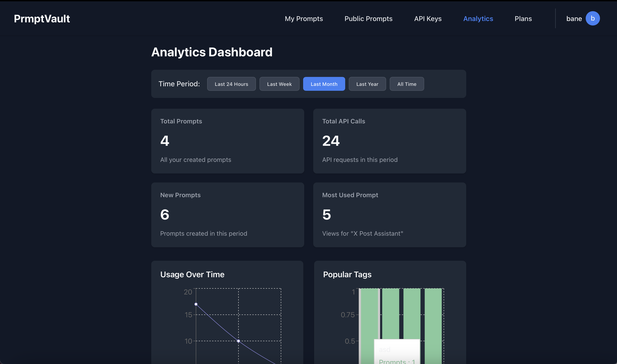Click the first data point on usage line
The image size is (617, 364).
click(x=196, y=304)
